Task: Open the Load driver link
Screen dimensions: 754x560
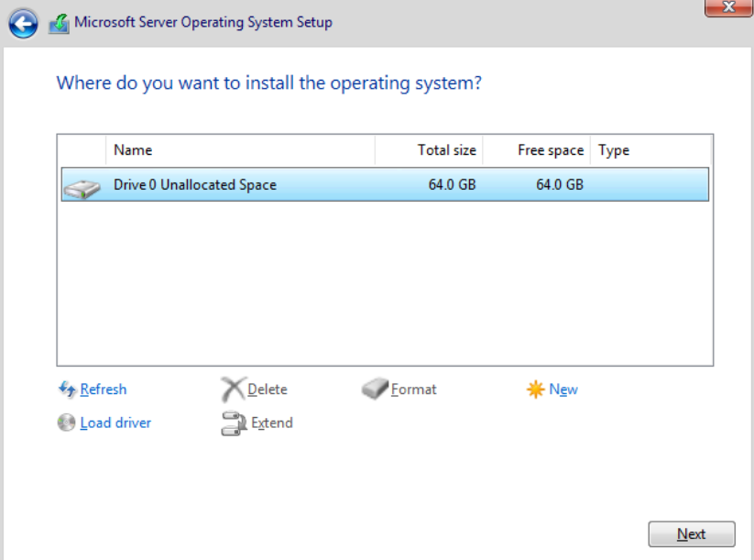Action: tap(115, 423)
